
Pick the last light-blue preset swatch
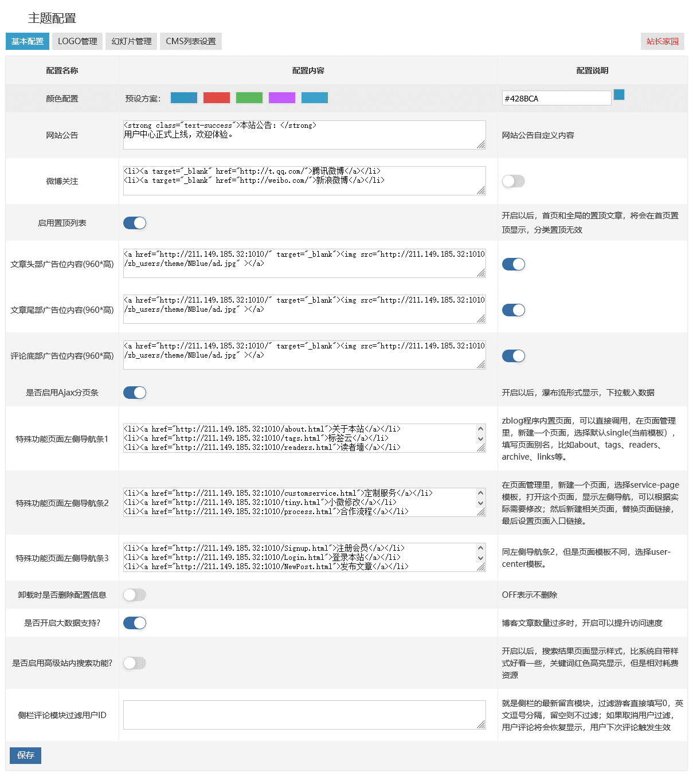[315, 97]
